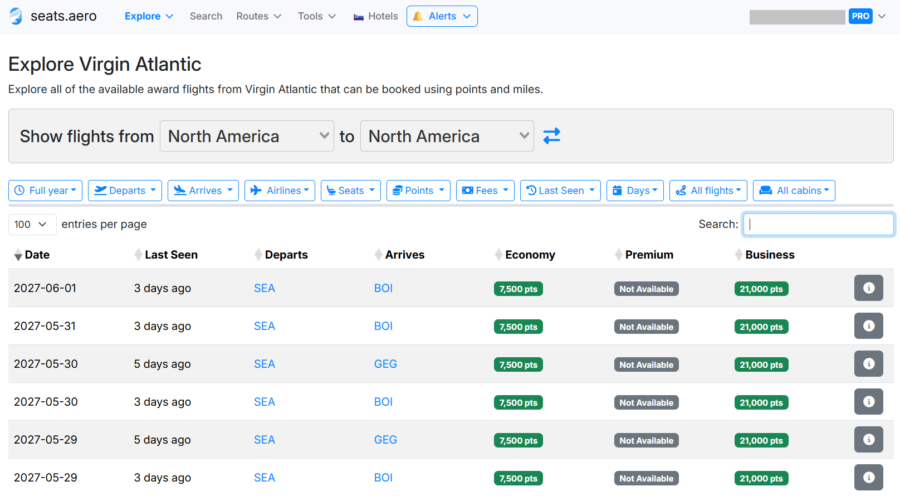Swap origin and destination regions arrows
The width and height of the screenshot is (900, 496).
(x=552, y=136)
